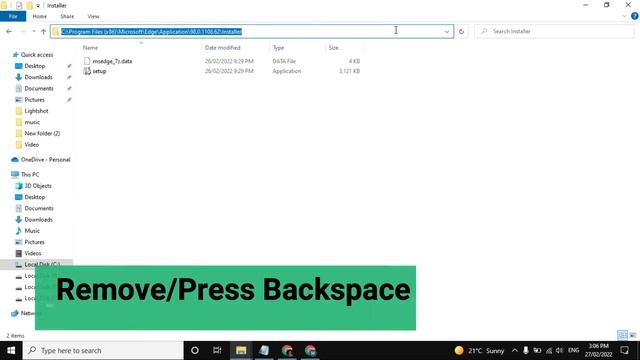
Task: Sort files by Name column
Action: pyautogui.click(x=90, y=48)
